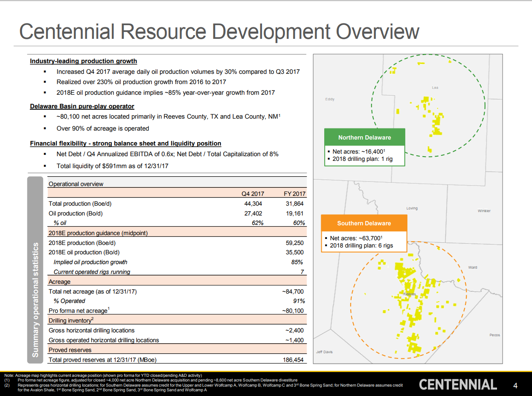The height and width of the screenshot is (396, 532).
Task: Click the 'Reeves' county label on map
Action: [x=410, y=294]
